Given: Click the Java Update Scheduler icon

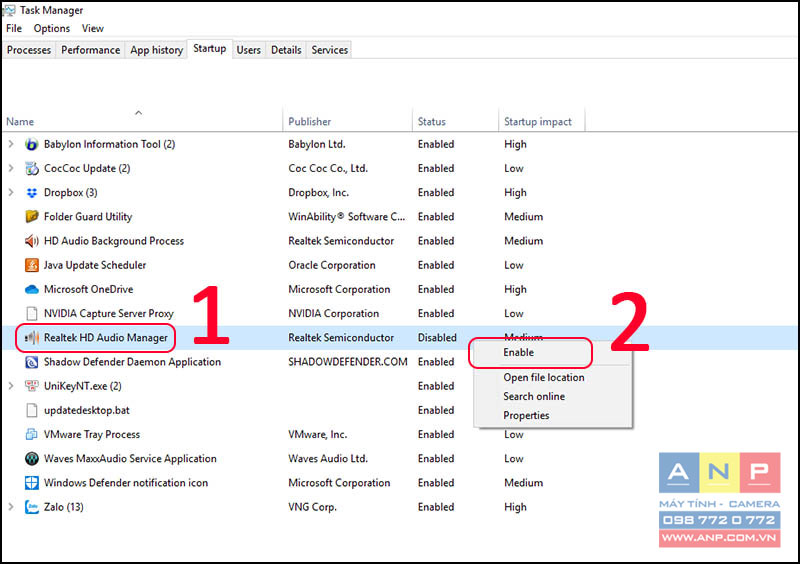Looking at the screenshot, I should coord(32,265).
